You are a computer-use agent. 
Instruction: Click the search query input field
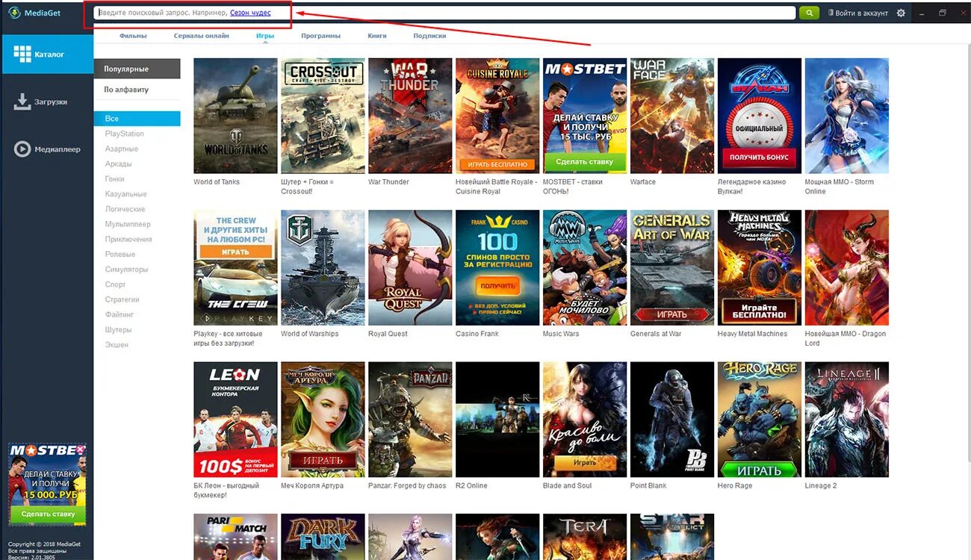click(x=445, y=13)
